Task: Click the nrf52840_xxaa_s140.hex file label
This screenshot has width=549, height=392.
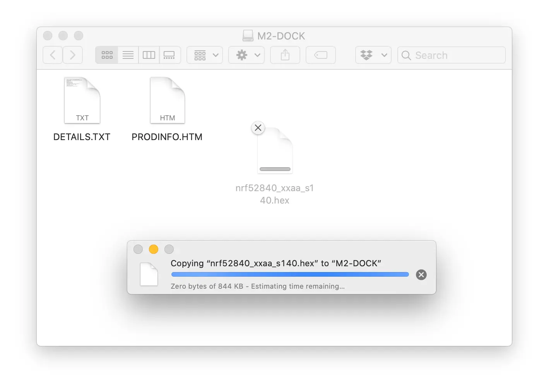Action: coord(275,194)
